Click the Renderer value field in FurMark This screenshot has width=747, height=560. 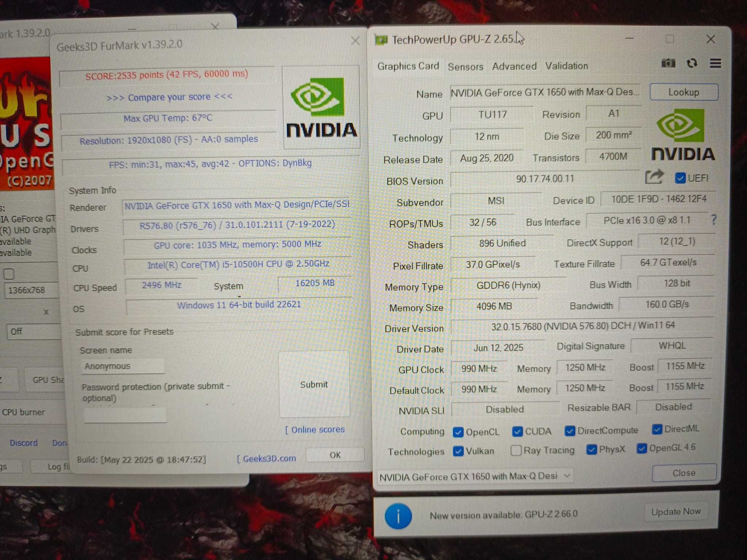[x=236, y=205]
